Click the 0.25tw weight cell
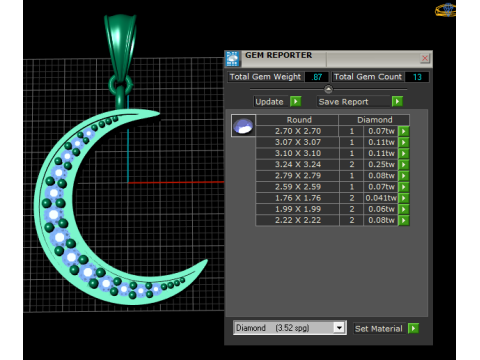480x360 pixels. click(x=381, y=164)
